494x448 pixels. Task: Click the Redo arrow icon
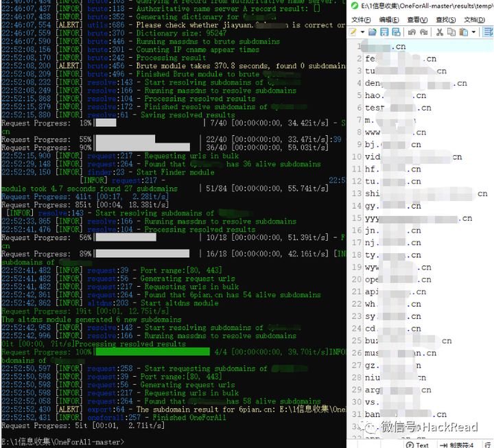tap(424, 32)
